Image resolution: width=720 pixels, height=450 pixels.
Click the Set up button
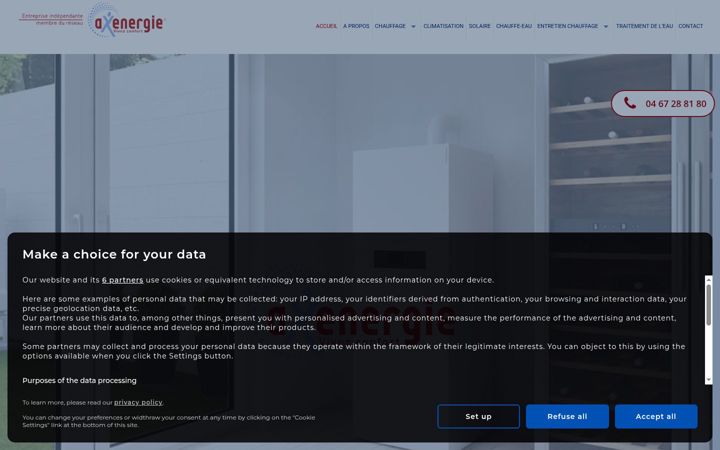pos(478,416)
